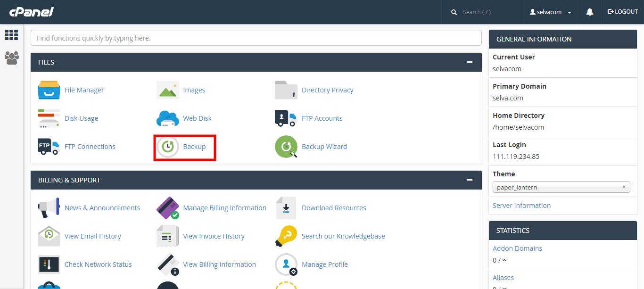Viewport: 644px width, 289px height.
Task: Click the Backup Wizard link text
Action: point(324,147)
